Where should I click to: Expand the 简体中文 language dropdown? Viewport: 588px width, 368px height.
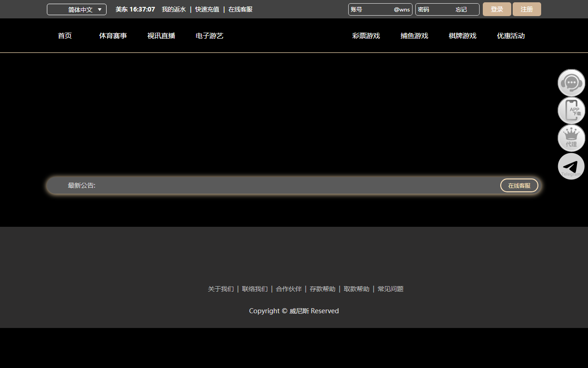[77, 10]
